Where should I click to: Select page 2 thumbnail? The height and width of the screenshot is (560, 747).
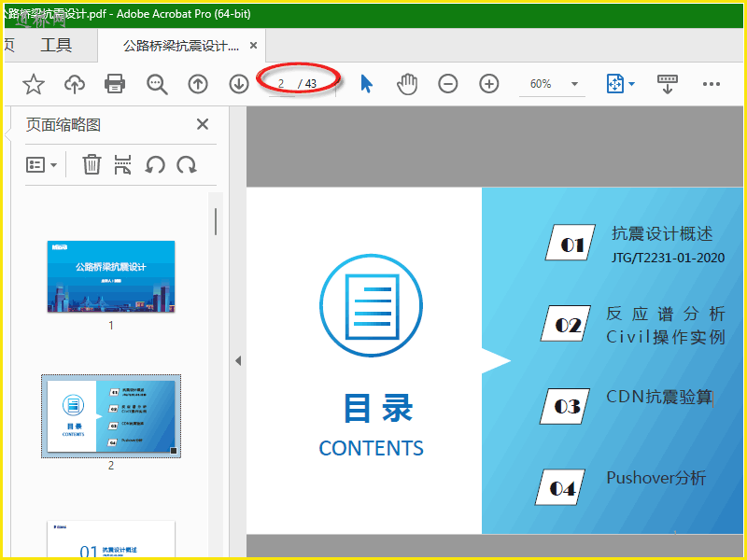(x=111, y=416)
